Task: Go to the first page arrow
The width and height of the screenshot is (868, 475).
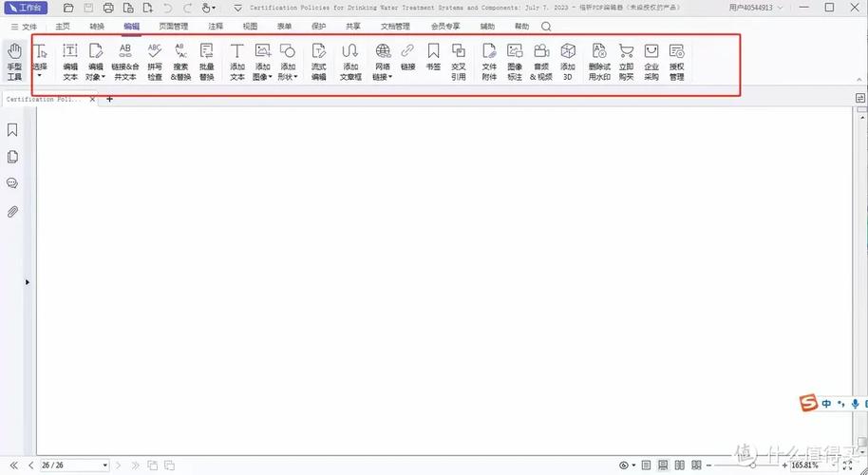Action: (14, 465)
